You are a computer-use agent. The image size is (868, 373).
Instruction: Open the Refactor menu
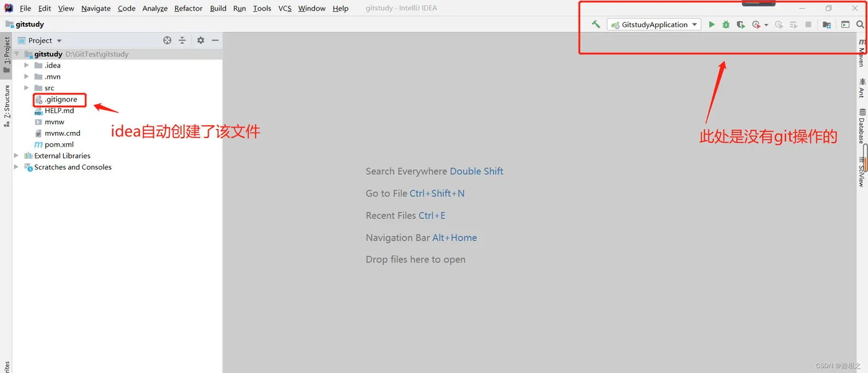(x=188, y=8)
